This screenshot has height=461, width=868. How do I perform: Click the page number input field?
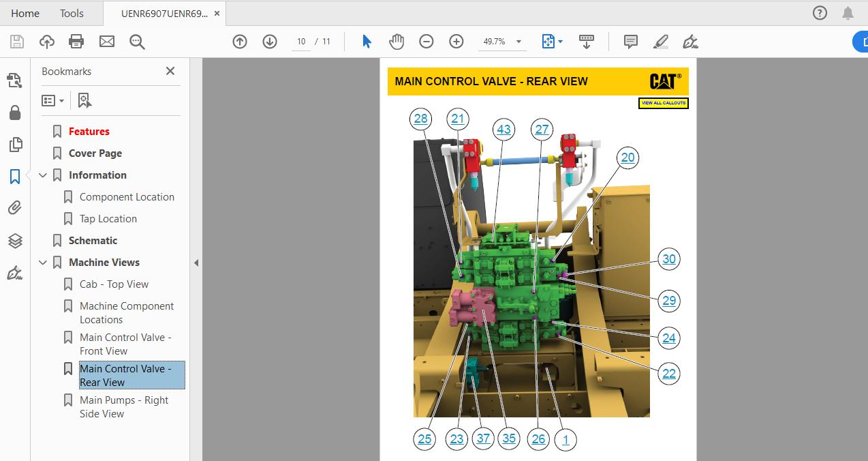[x=300, y=42]
